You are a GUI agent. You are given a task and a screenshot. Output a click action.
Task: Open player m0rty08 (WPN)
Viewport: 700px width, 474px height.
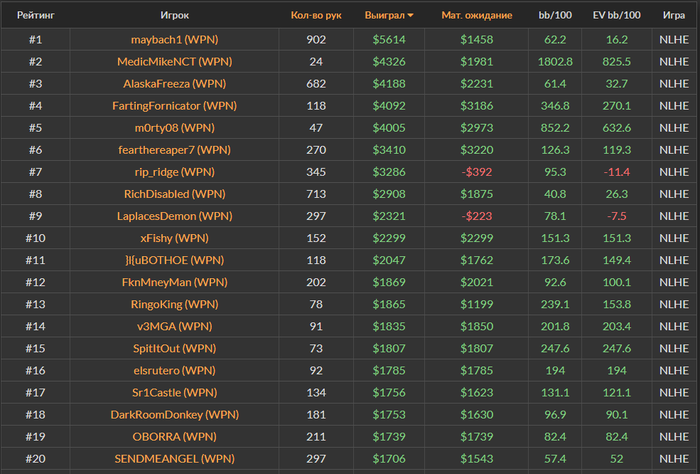coord(175,128)
